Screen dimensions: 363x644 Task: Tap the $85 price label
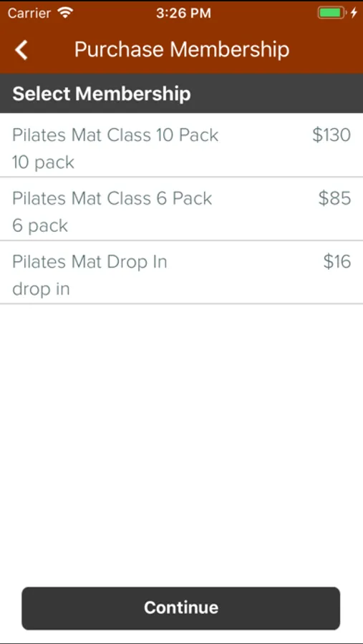click(x=334, y=198)
